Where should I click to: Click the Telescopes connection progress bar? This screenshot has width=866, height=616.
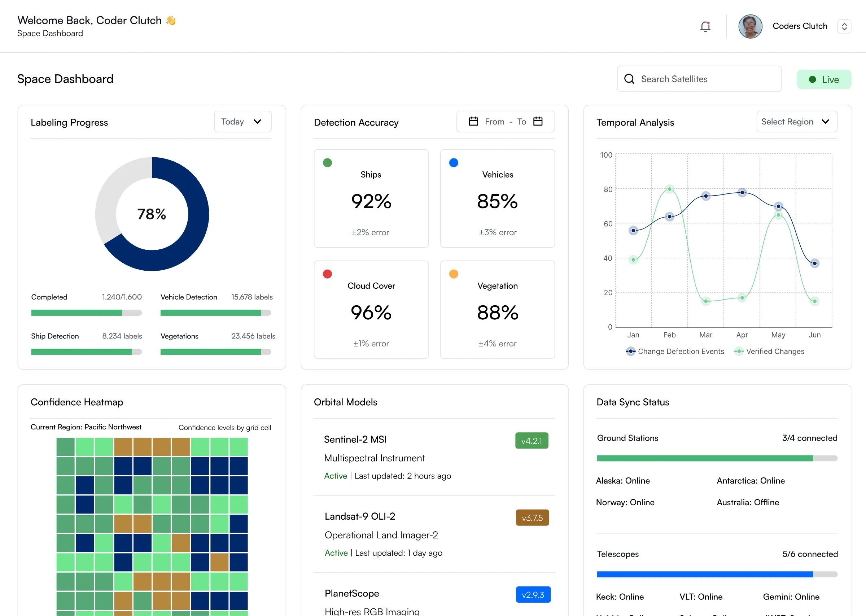(x=717, y=574)
